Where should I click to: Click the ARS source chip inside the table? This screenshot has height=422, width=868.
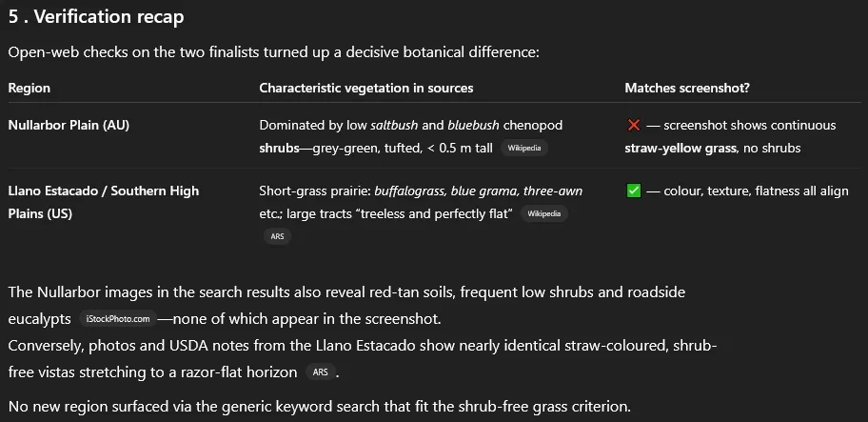[277, 236]
